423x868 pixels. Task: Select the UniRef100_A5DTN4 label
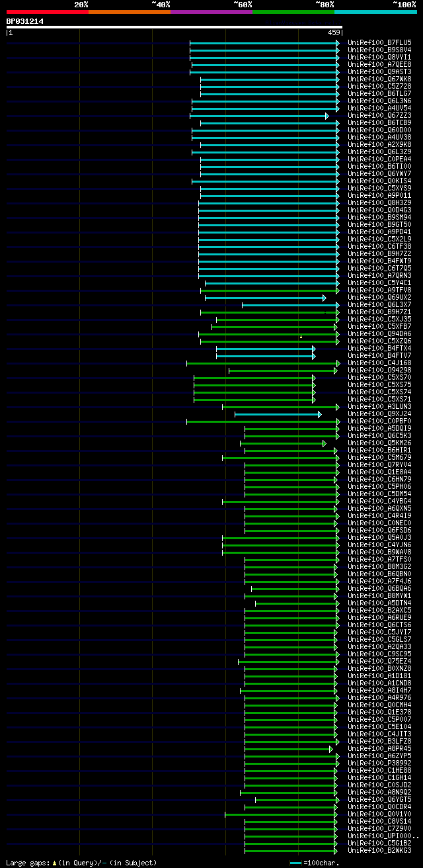click(x=379, y=603)
